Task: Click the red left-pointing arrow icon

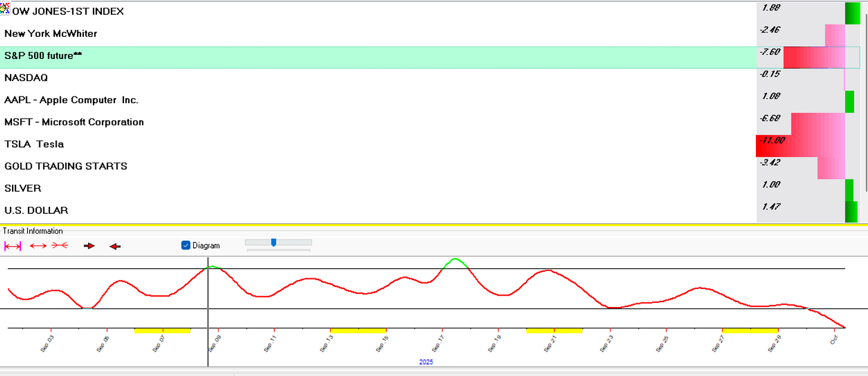Action: [115, 246]
